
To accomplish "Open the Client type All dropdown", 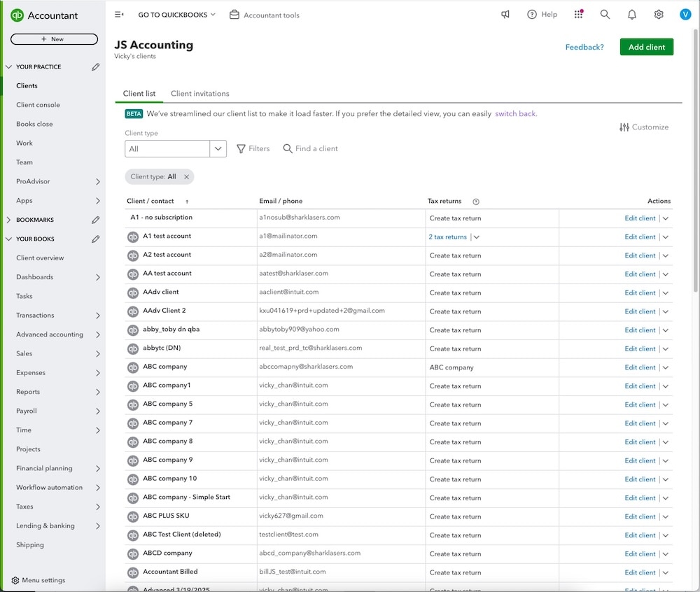I will pos(217,148).
